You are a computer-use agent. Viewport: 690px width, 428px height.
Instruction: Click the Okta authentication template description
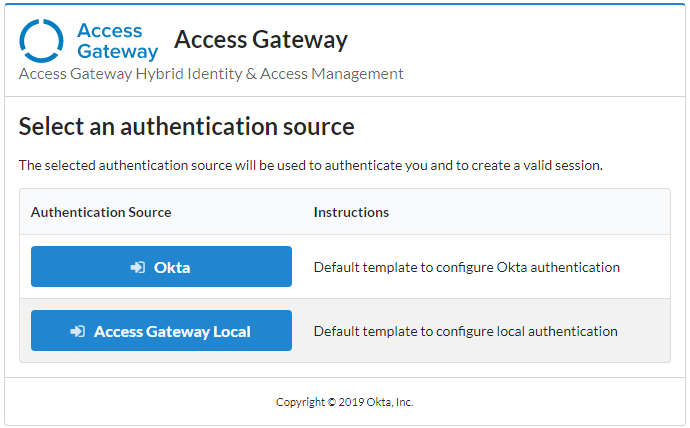click(x=466, y=267)
